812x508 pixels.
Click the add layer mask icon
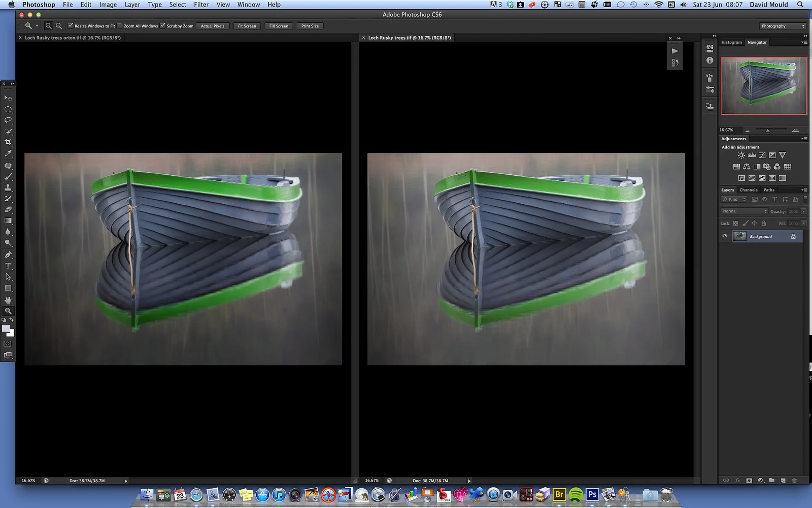coord(749,480)
